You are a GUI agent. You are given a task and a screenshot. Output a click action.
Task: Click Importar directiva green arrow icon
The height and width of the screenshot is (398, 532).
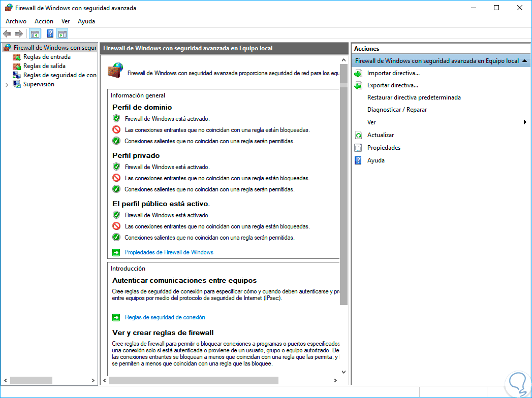(x=358, y=73)
